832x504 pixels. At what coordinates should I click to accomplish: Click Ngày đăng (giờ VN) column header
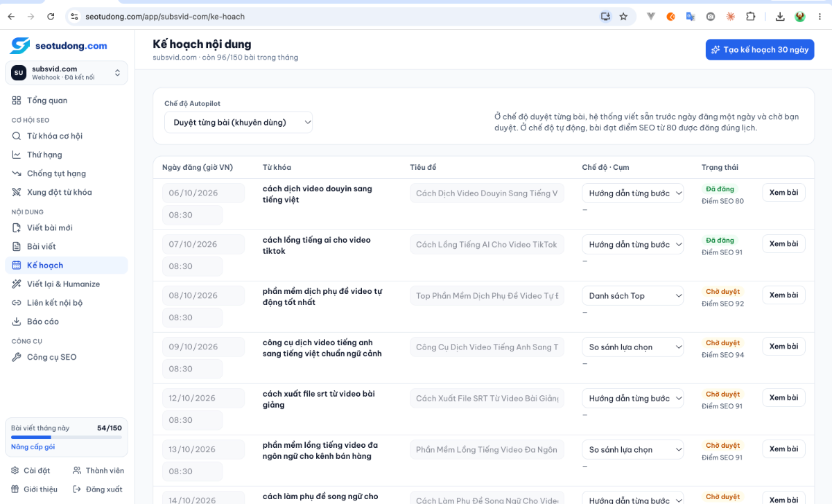pyautogui.click(x=198, y=168)
